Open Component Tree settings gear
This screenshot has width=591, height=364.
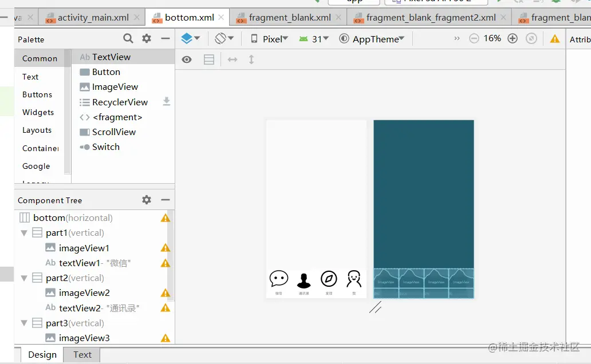pos(147,200)
